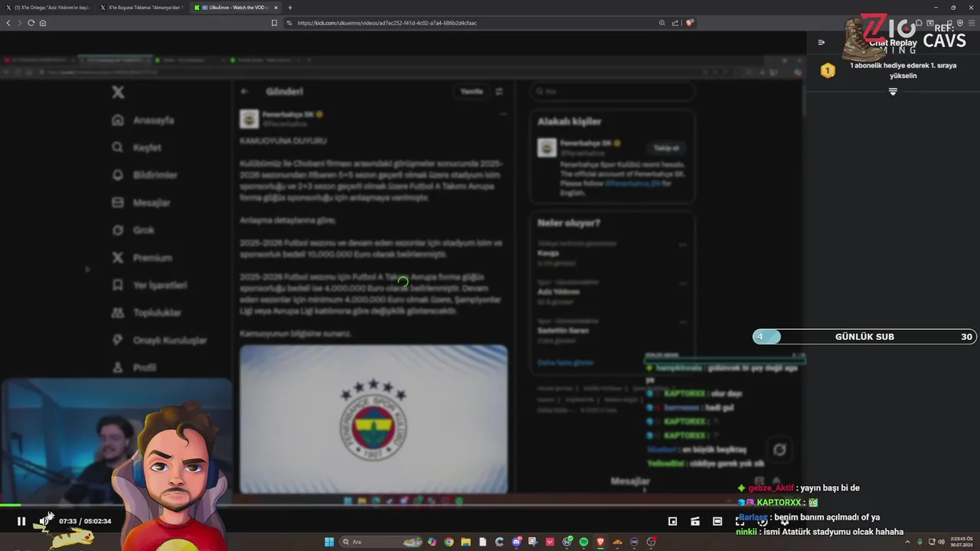Click the share icon in address bar
Viewport: 980px width, 551px height.
click(675, 23)
